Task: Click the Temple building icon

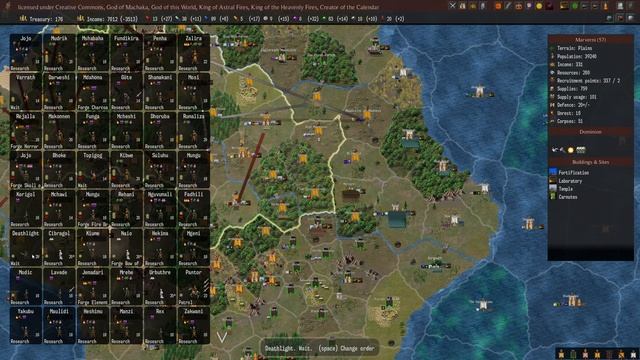Action: [553, 189]
